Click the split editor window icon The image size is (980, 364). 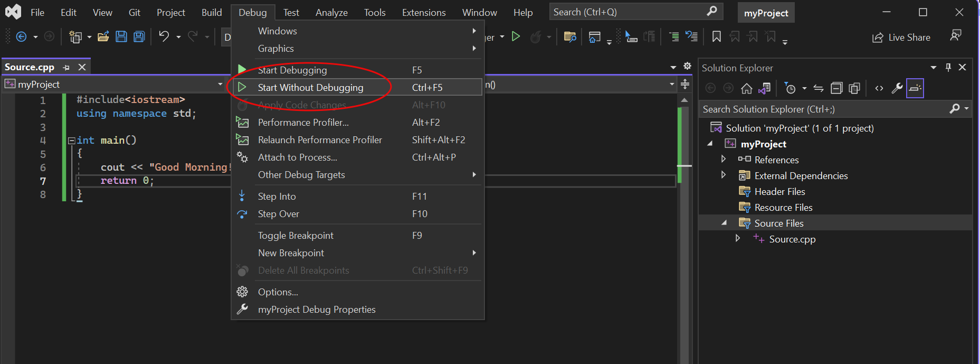tap(685, 84)
